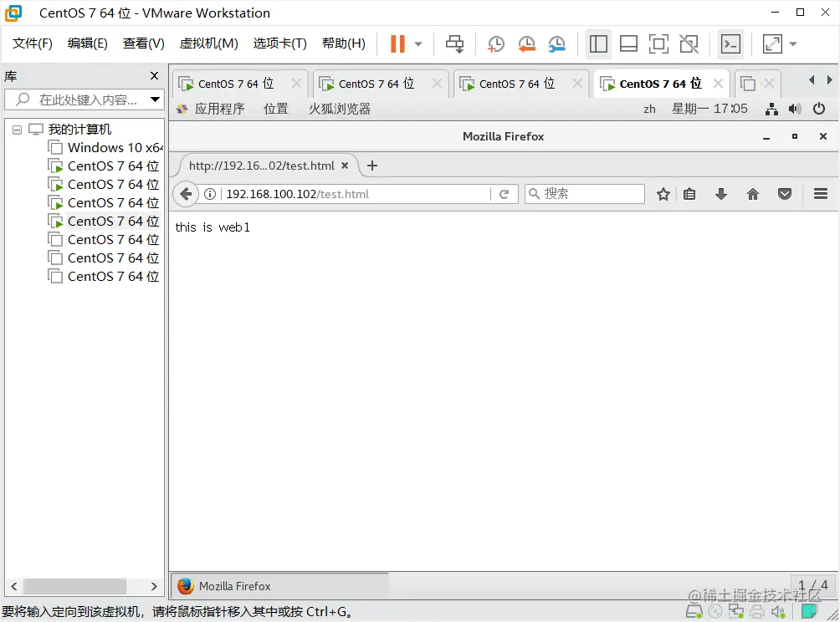Open a new Firefox tab
The image size is (840, 622).
(x=372, y=166)
